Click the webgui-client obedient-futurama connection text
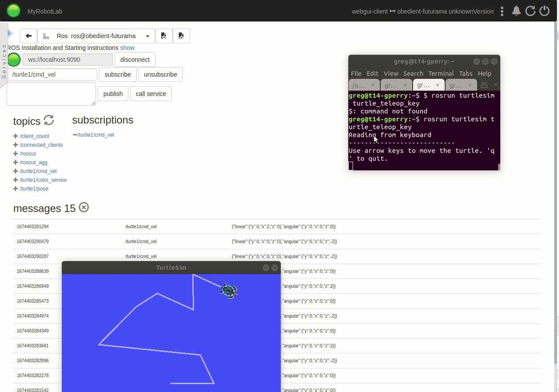The image size is (559, 392). click(x=423, y=11)
